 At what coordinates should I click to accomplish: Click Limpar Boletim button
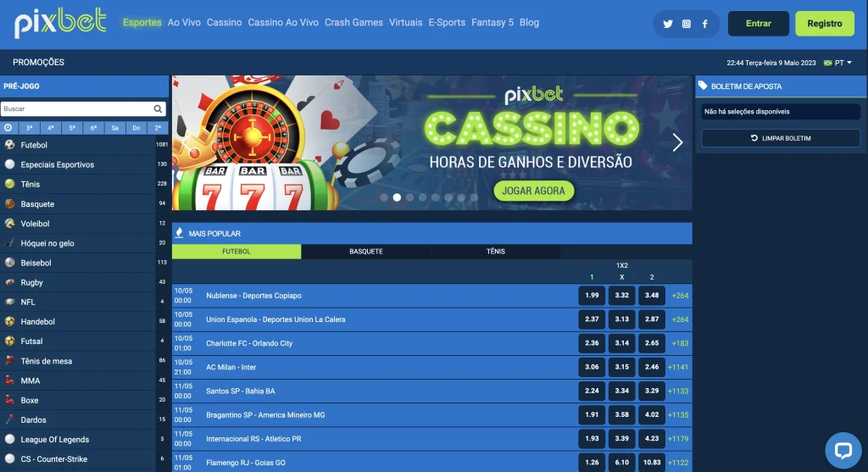point(781,138)
